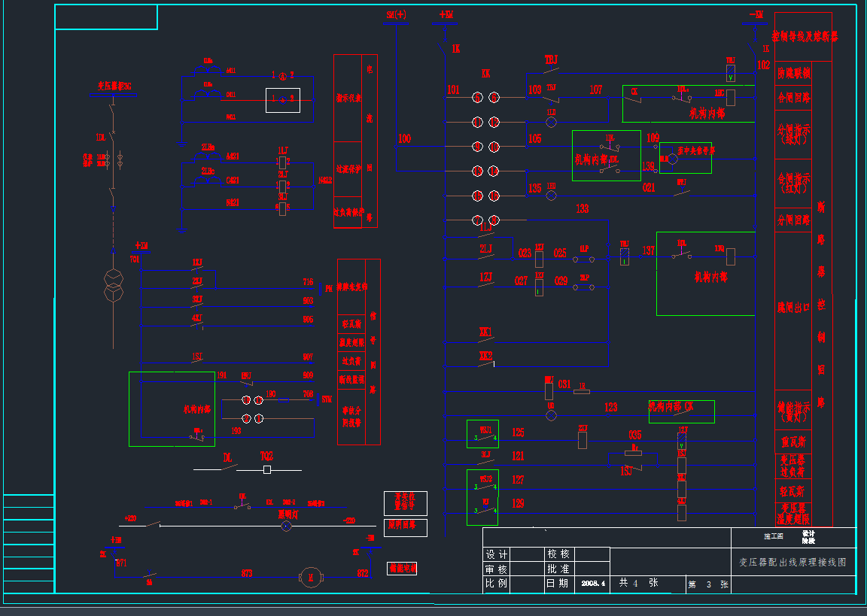Click the wire number 101 label
Screen dimensions: 867x616
pos(453,90)
